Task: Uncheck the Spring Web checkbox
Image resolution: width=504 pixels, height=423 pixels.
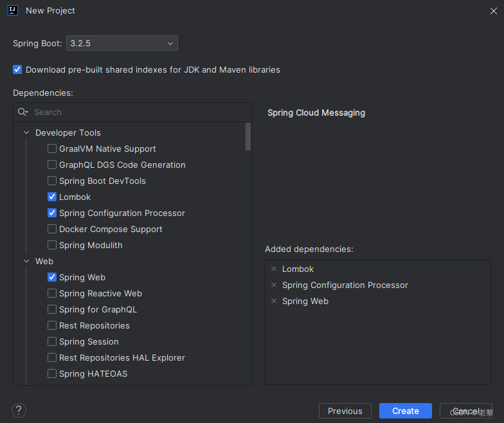Action: [x=51, y=277]
